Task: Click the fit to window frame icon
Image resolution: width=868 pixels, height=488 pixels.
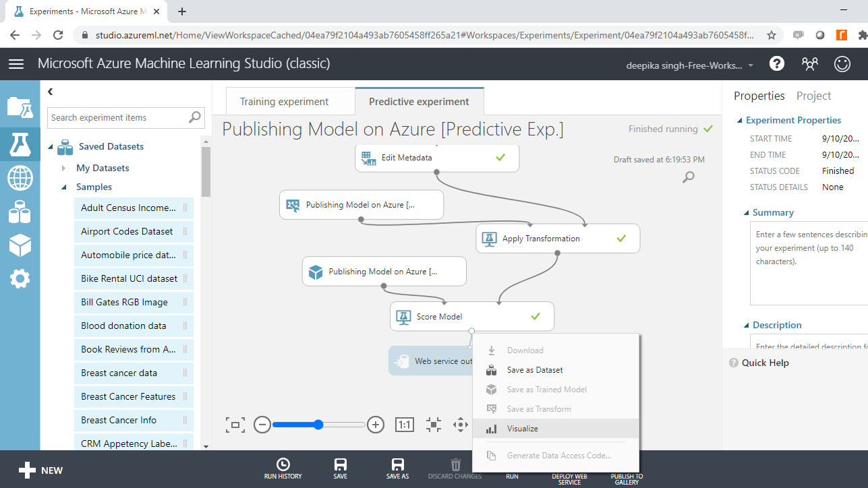Action: [235, 425]
